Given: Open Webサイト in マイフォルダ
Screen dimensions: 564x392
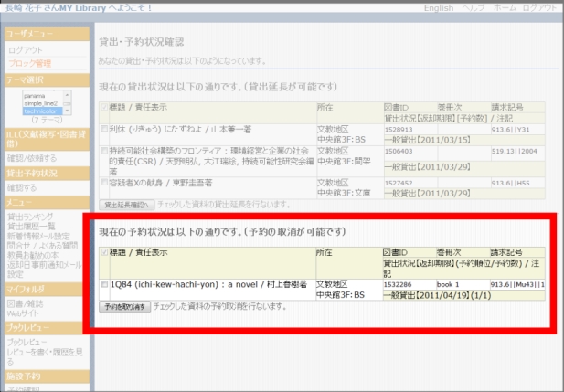Looking at the screenshot, I should click(x=23, y=313).
